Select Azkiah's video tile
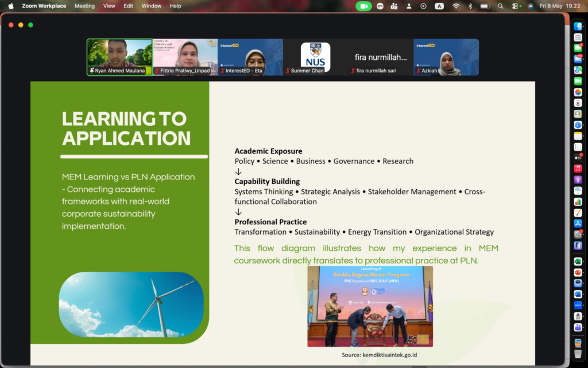 click(446, 57)
